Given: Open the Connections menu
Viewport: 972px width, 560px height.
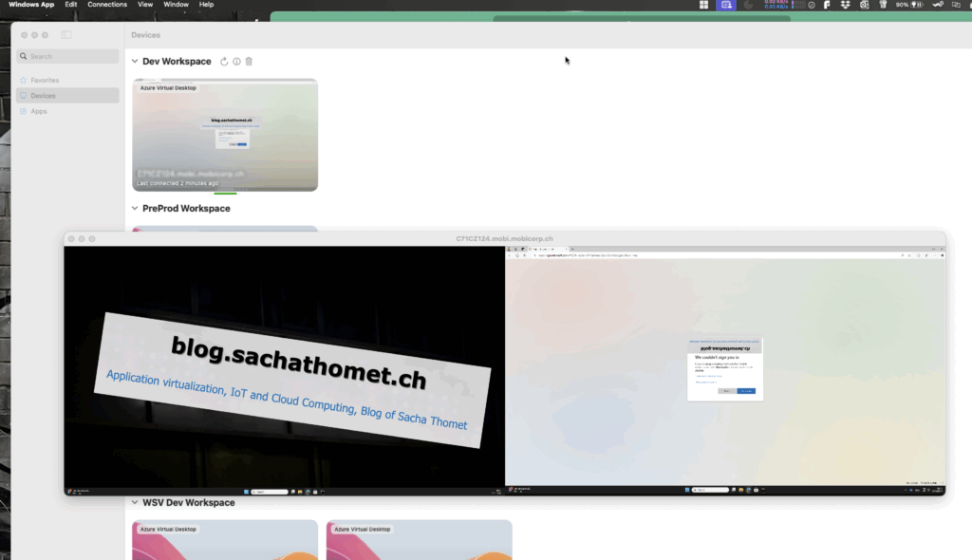Looking at the screenshot, I should [107, 5].
